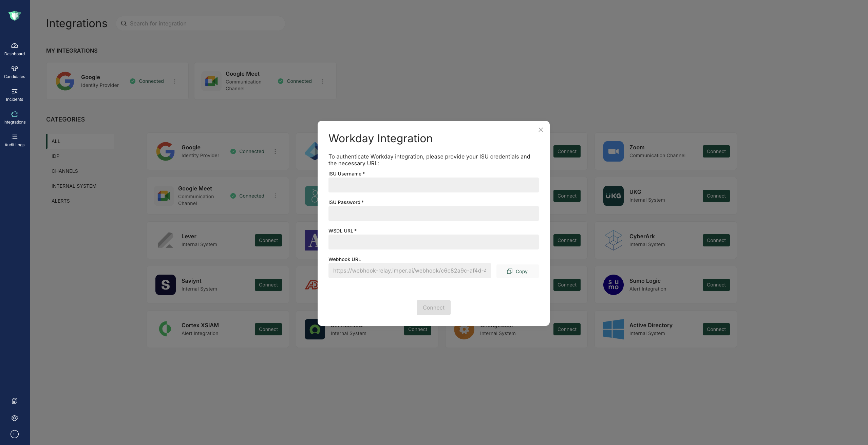Click the Google Meet logo in the Categories grid
868x445 pixels.
click(164, 196)
